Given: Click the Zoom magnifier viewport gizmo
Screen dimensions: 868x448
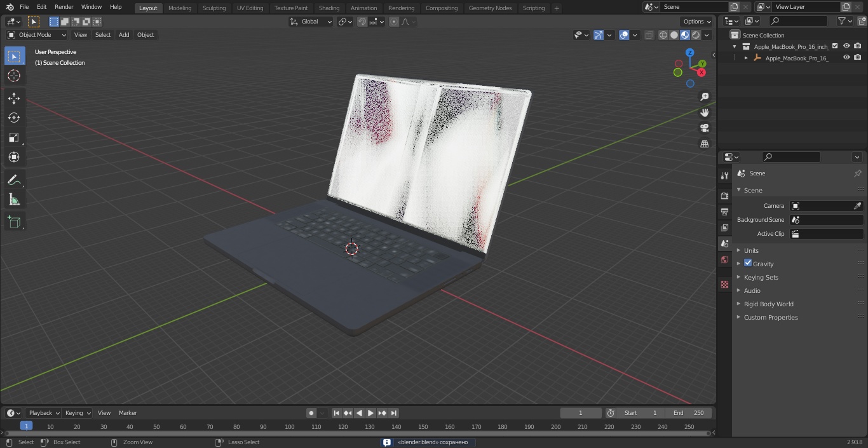Looking at the screenshot, I should coord(704,97).
